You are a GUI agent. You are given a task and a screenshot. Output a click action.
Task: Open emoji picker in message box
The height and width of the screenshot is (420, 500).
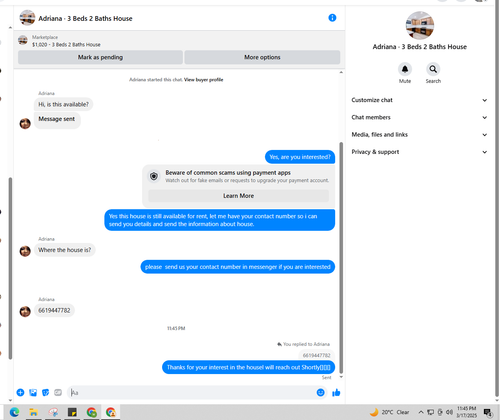click(320, 392)
